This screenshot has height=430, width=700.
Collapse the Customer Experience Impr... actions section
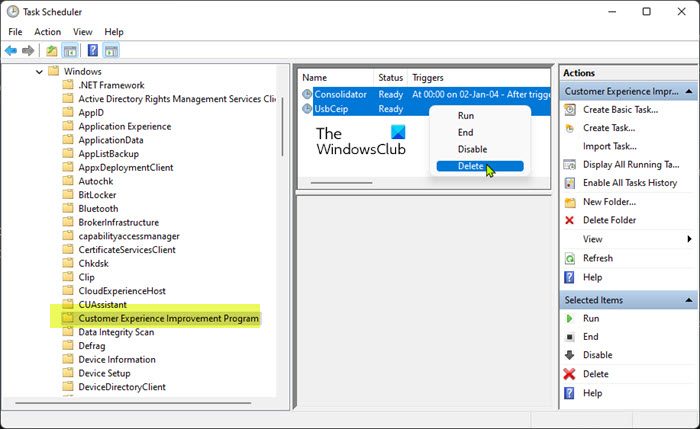689,92
